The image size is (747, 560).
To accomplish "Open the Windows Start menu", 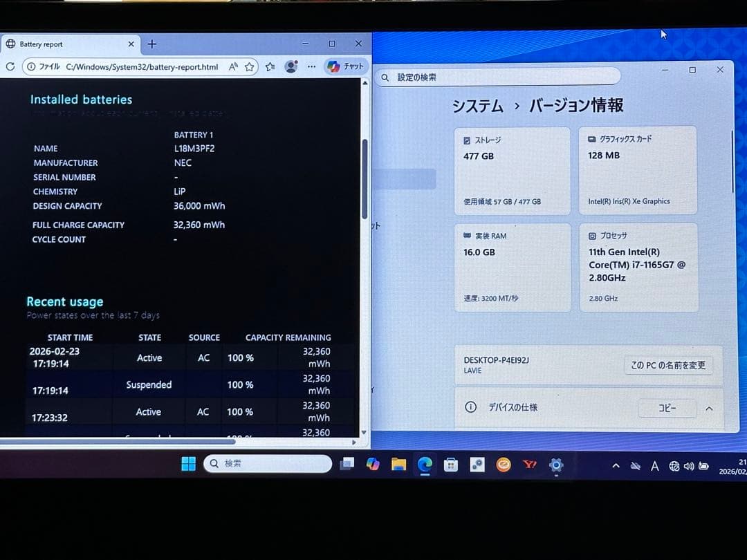I will [x=188, y=463].
